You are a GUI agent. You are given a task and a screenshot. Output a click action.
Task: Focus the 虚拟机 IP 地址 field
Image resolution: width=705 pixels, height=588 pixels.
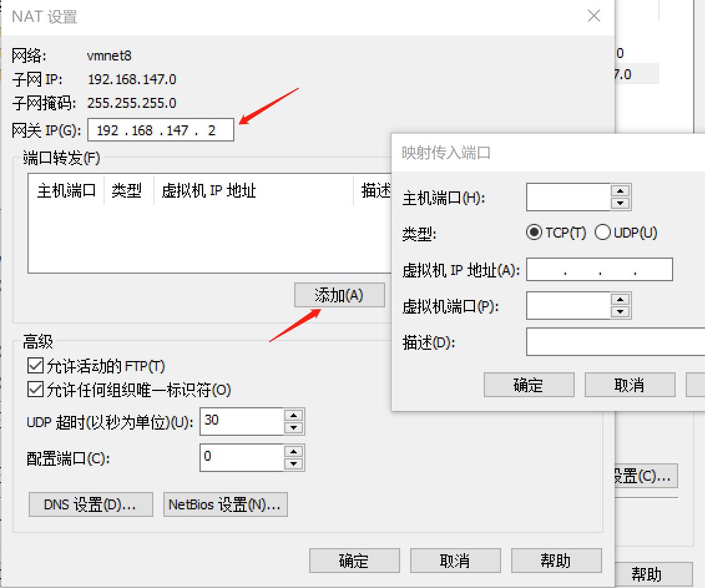(x=598, y=269)
